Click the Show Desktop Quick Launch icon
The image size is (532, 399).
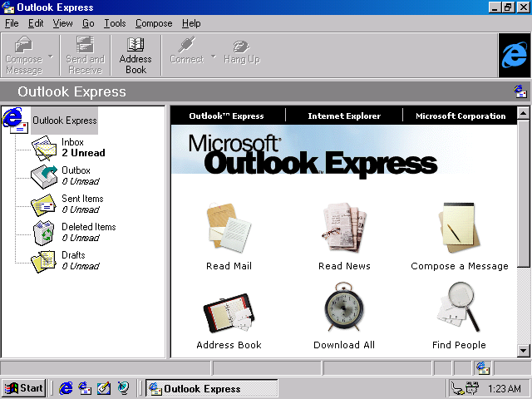point(104,388)
